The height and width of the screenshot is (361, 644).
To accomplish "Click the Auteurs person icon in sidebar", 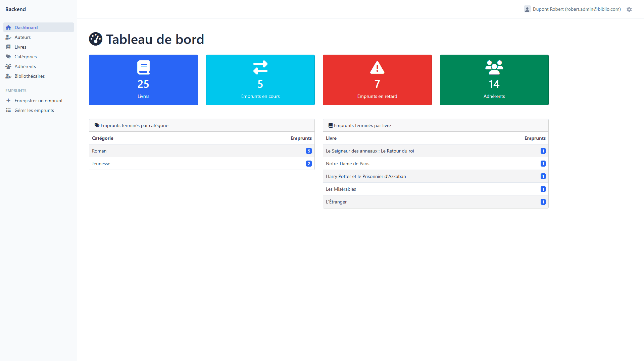I will [8, 37].
